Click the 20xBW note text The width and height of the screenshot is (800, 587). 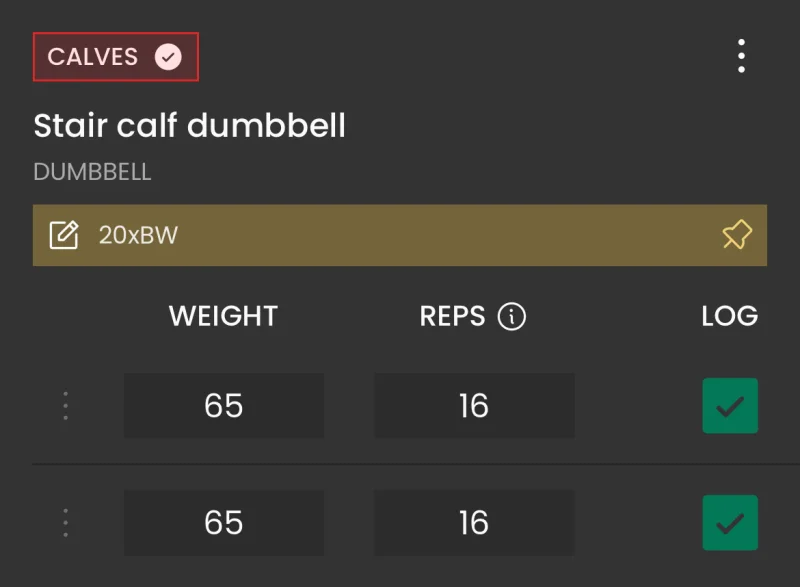click(x=138, y=235)
